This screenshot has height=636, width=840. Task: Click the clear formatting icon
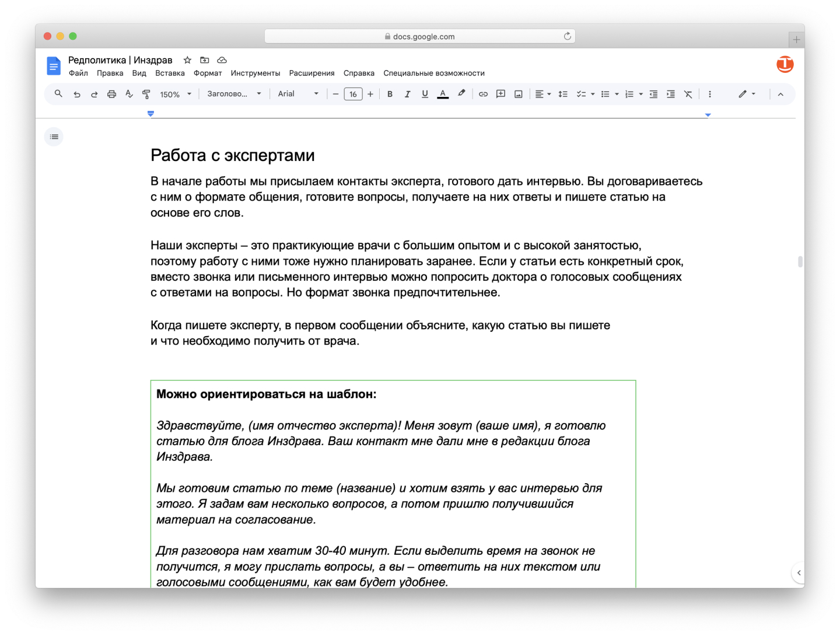click(x=688, y=94)
